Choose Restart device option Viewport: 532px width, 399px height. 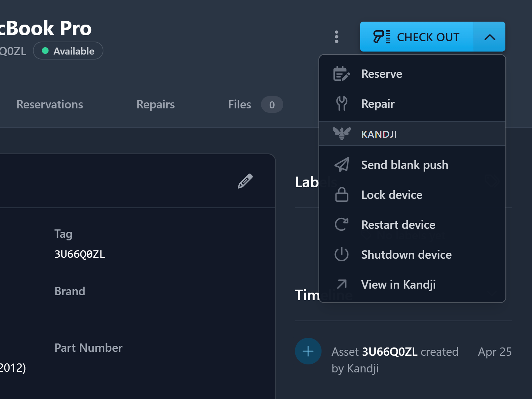coord(412,225)
